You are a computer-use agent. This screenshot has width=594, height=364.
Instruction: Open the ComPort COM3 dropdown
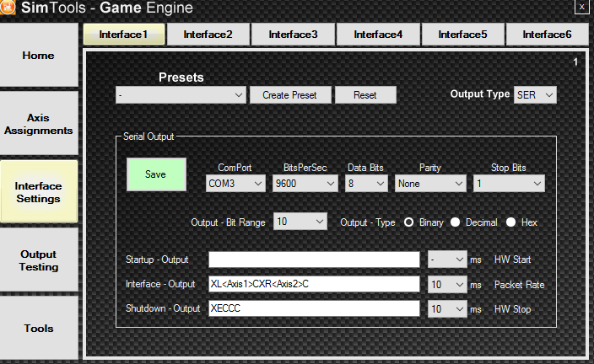coord(235,183)
